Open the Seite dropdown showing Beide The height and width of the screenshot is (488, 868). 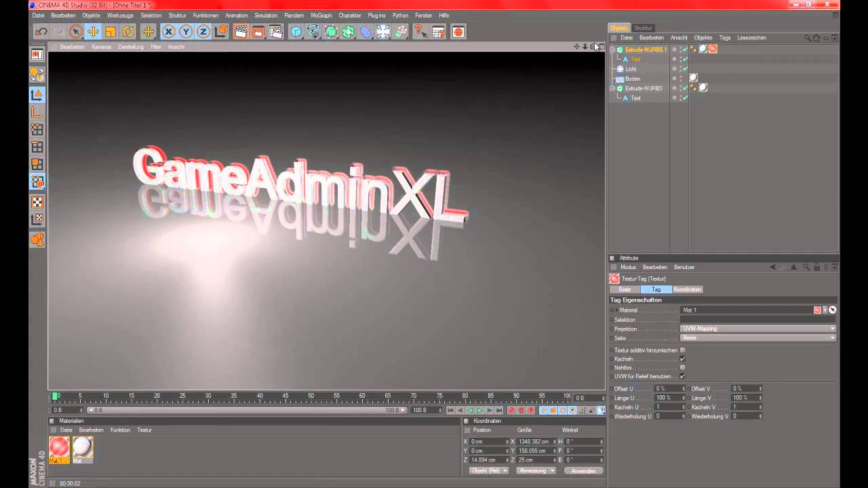(x=758, y=338)
